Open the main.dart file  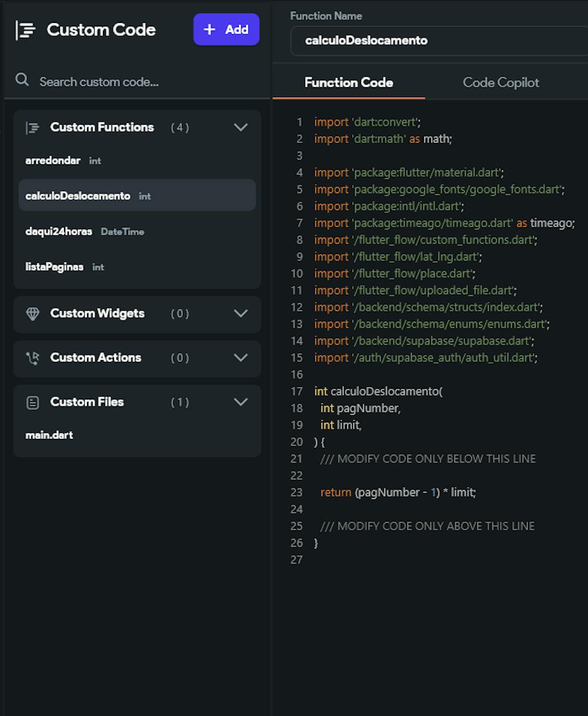(x=49, y=435)
